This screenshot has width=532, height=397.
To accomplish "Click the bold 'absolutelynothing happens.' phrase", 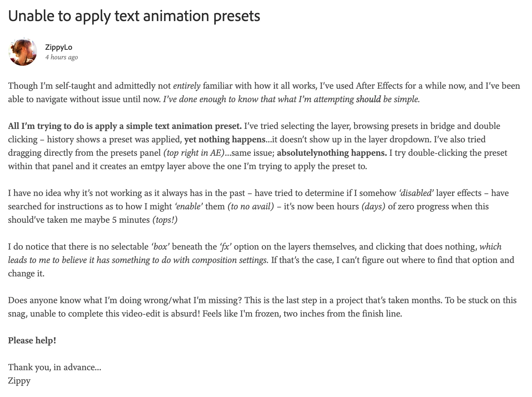I will pos(332,153).
